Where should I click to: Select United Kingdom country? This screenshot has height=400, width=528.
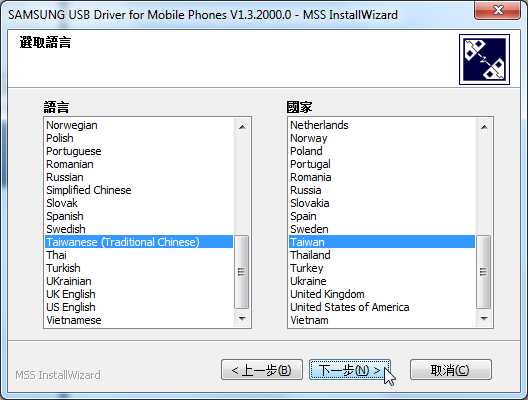[382, 294]
